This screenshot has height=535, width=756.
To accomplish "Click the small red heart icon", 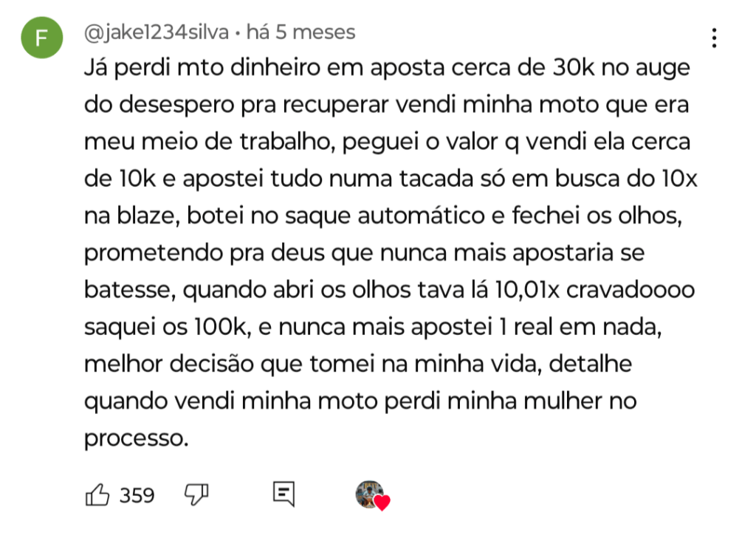I will pyautogui.click(x=382, y=503).
